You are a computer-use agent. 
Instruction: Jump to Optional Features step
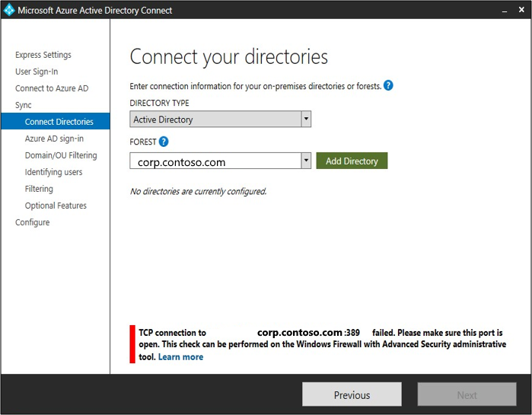point(56,206)
